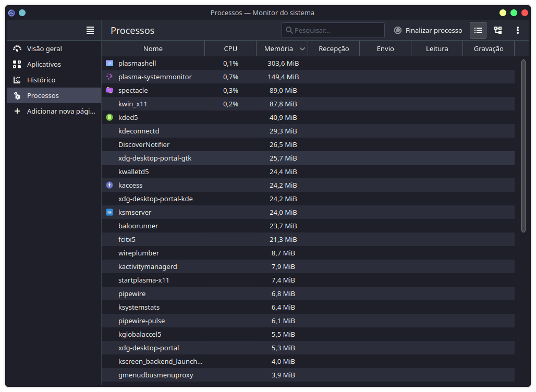Click the 303,6 MiB memory value
This screenshot has height=392, width=536.
(x=283, y=63)
